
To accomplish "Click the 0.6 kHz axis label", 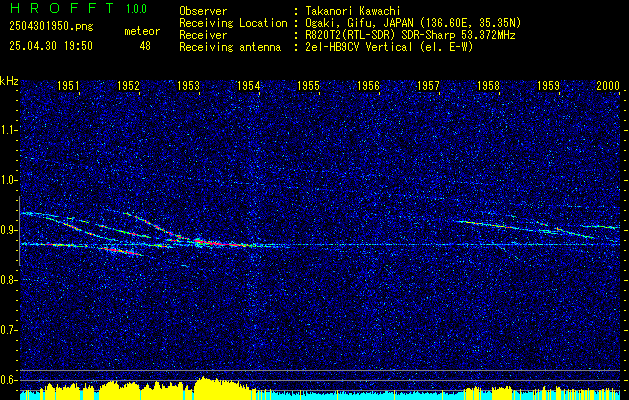I will pos(8,380).
